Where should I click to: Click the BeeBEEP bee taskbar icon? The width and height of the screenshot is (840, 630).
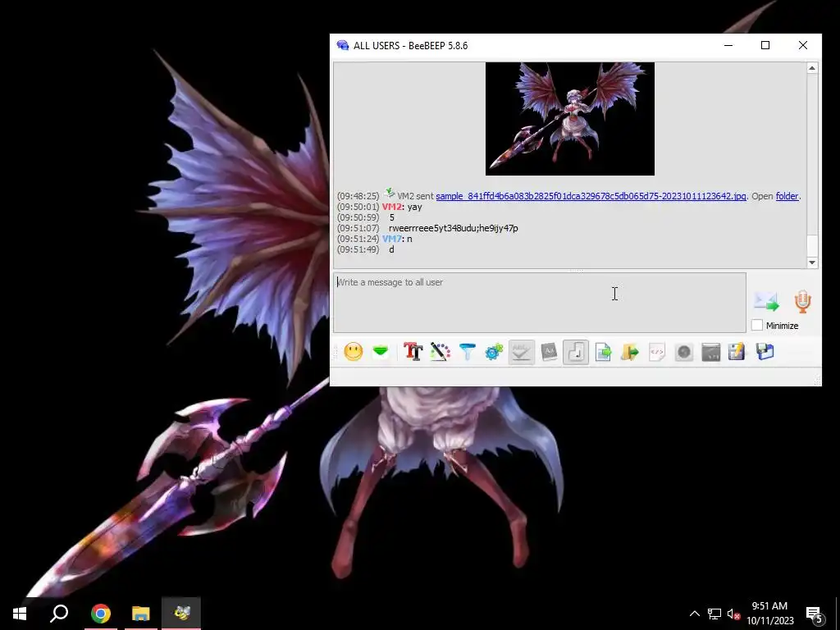181,614
